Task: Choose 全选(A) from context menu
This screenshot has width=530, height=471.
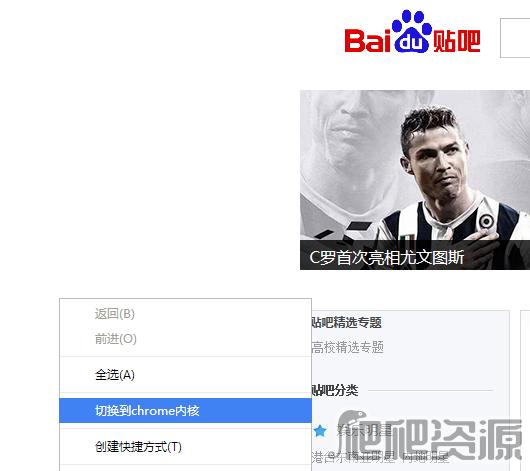Action: [x=185, y=375]
